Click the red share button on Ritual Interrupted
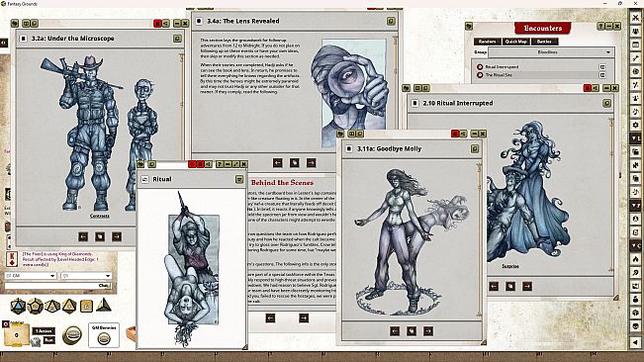This screenshot has width=644, height=362. click(588, 88)
